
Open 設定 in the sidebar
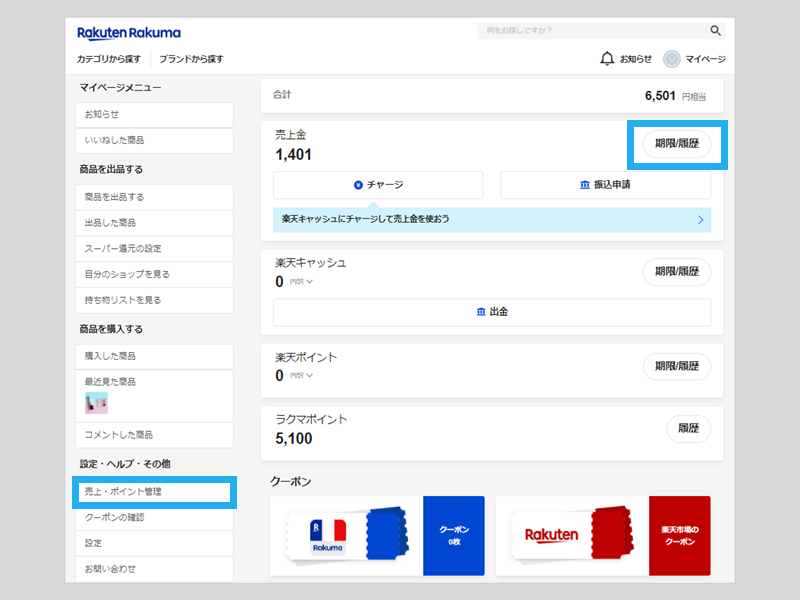click(x=155, y=543)
